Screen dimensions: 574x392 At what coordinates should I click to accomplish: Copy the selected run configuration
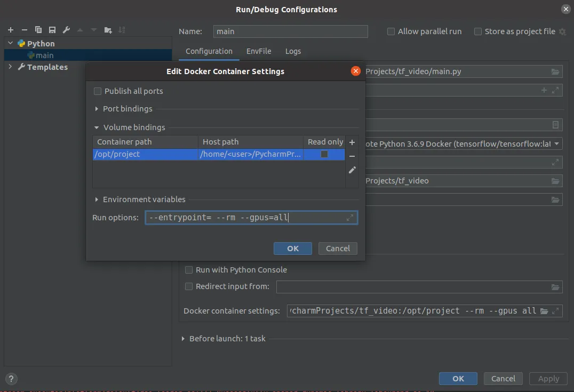tap(38, 30)
